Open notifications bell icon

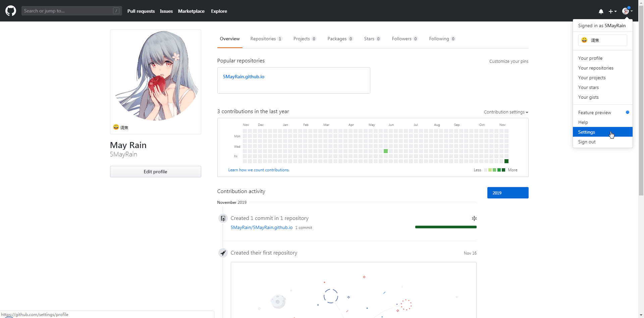tap(601, 11)
